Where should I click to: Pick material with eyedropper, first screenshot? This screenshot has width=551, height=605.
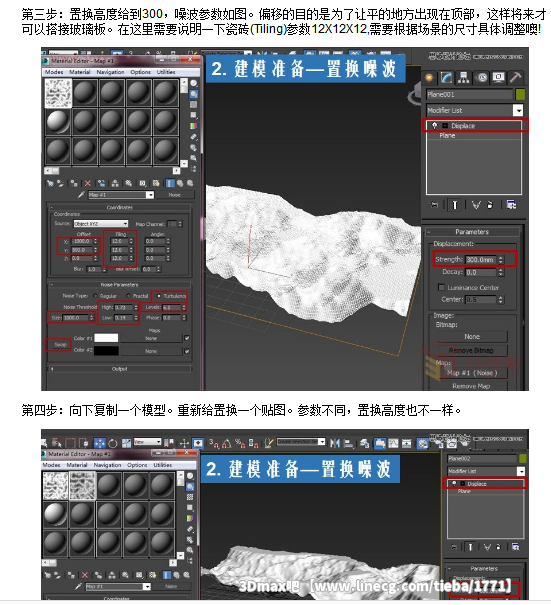click(x=81, y=195)
